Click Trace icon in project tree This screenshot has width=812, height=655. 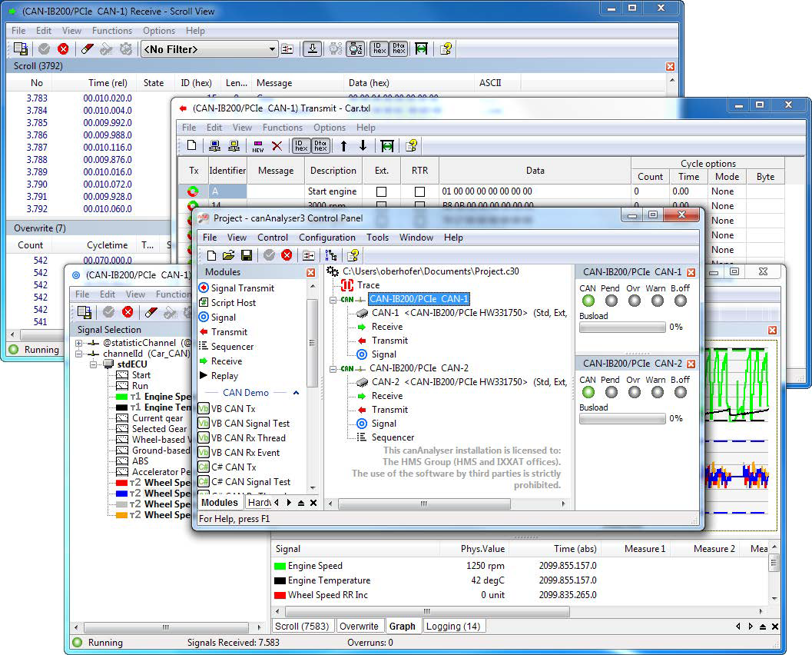point(347,285)
